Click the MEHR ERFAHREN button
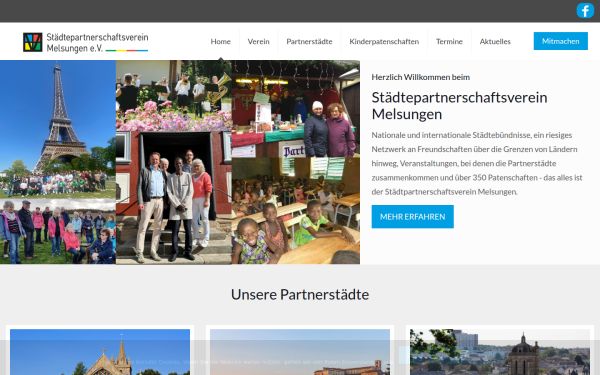This screenshot has width=600, height=375. point(412,217)
